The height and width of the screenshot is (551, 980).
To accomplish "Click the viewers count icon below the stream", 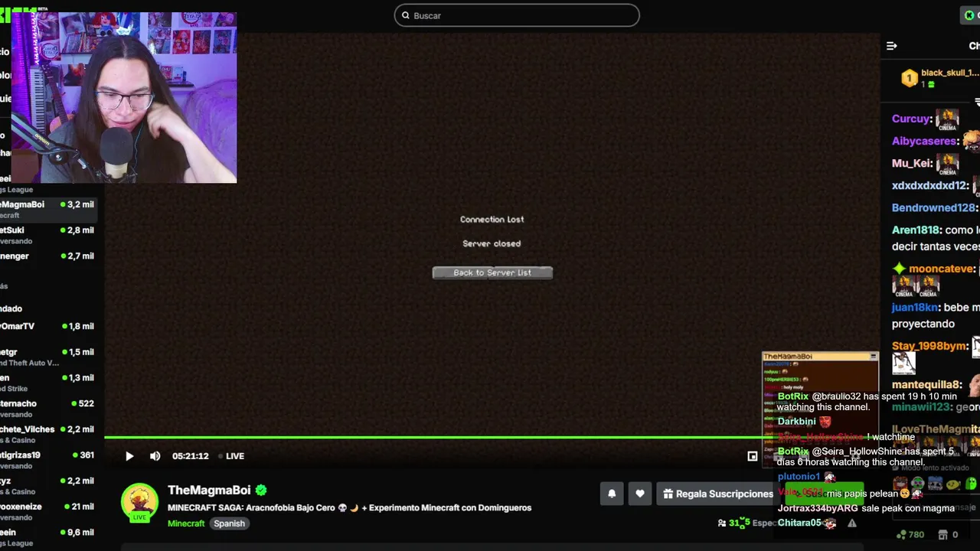I will pyautogui.click(x=722, y=523).
